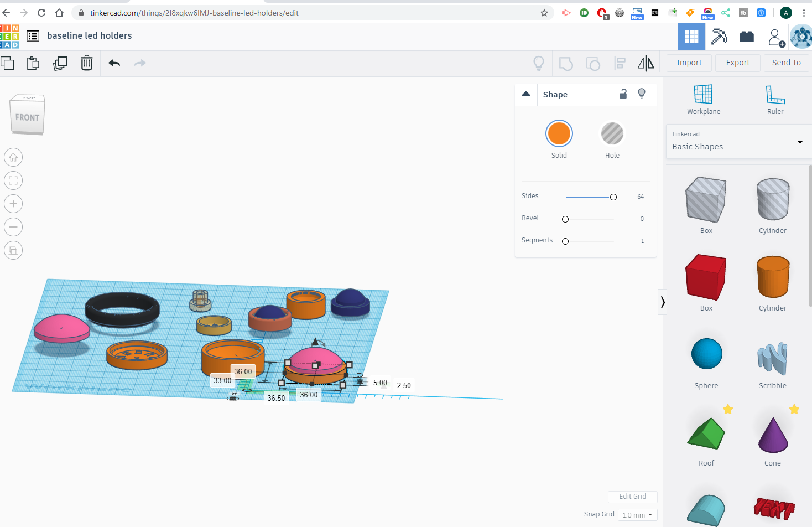Collapse the shapes side panel chevron

click(662, 302)
